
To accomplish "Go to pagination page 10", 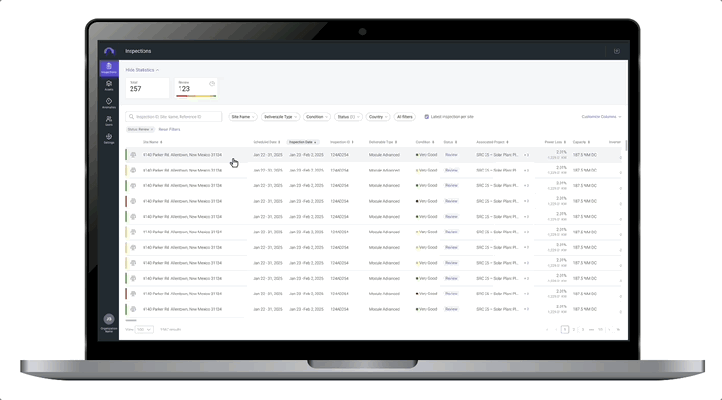I will [600, 330].
